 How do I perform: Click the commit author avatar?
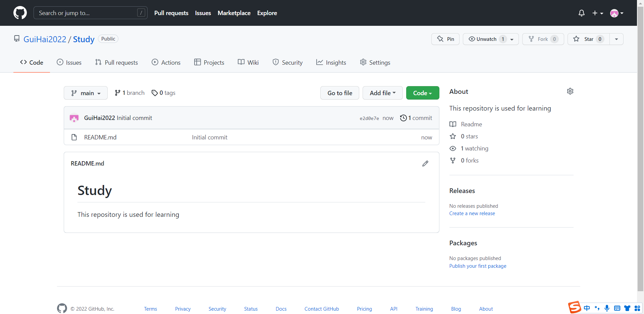(x=74, y=118)
